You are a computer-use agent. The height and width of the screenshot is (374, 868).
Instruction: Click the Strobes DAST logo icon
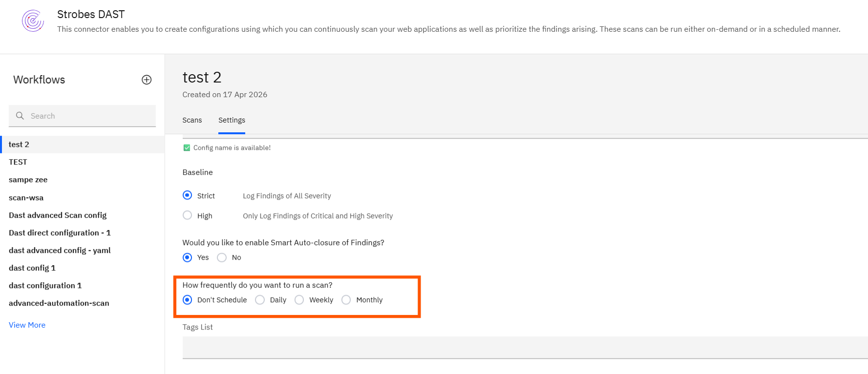(x=33, y=21)
